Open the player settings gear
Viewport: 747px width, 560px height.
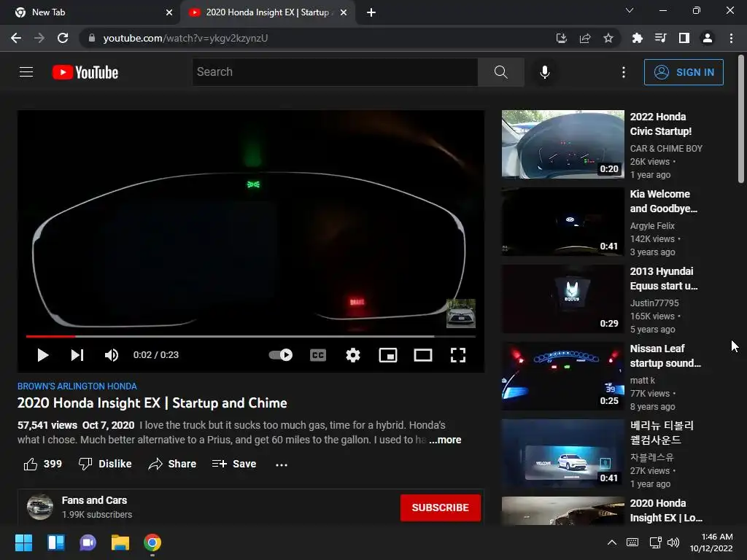(353, 355)
